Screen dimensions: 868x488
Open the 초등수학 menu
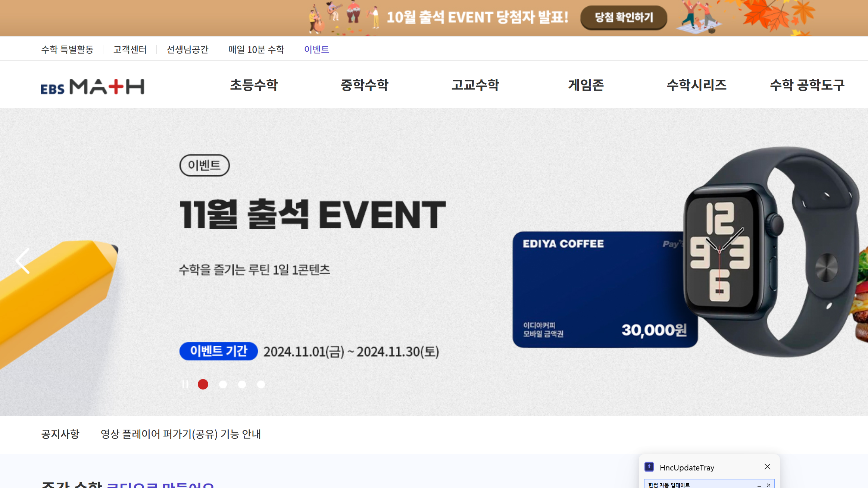[x=254, y=85]
